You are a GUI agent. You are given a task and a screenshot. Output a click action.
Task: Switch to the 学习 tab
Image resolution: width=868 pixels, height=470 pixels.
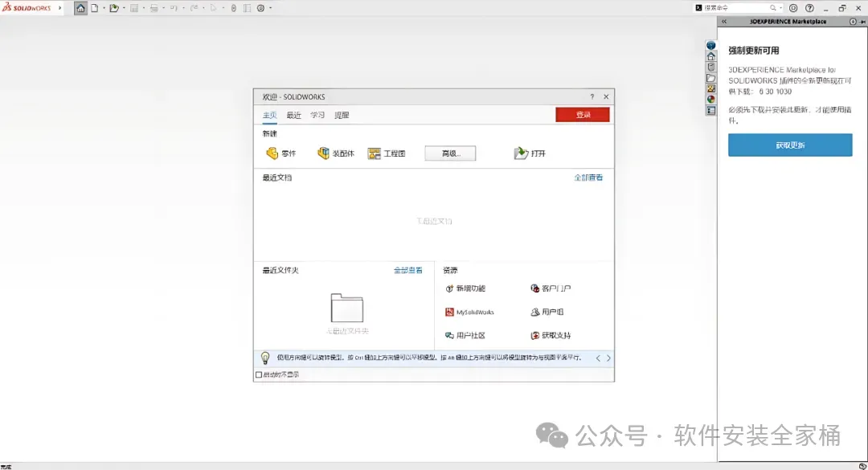317,115
